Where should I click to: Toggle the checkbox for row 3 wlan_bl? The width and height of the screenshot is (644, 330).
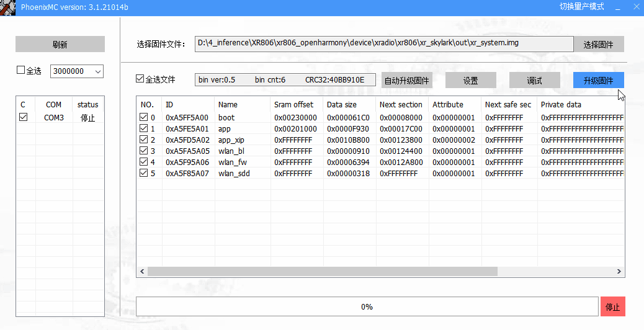[x=143, y=151]
